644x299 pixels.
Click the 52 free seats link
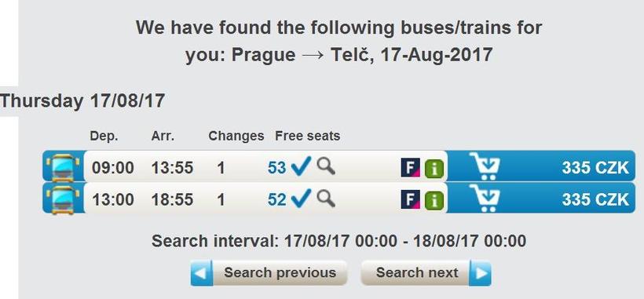(x=276, y=200)
